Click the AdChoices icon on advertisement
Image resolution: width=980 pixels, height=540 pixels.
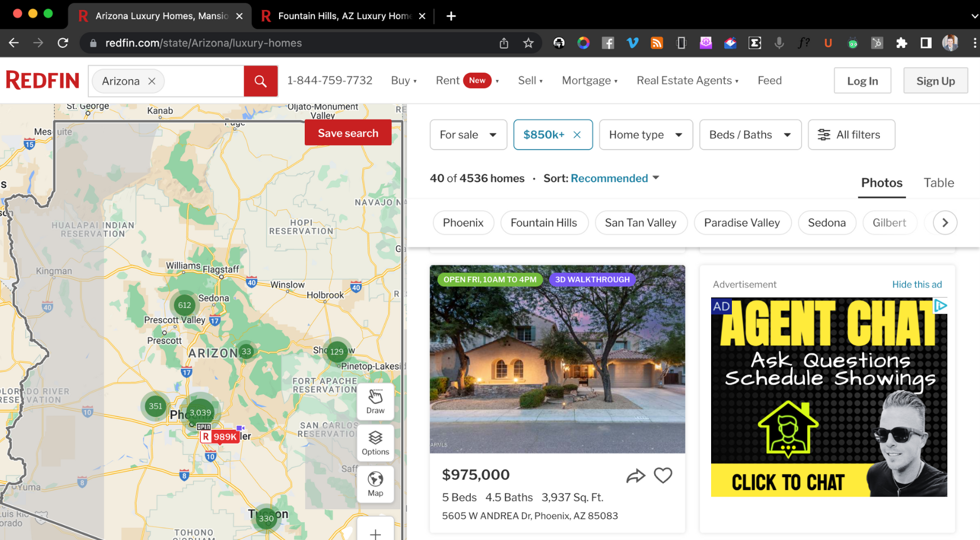tap(941, 305)
